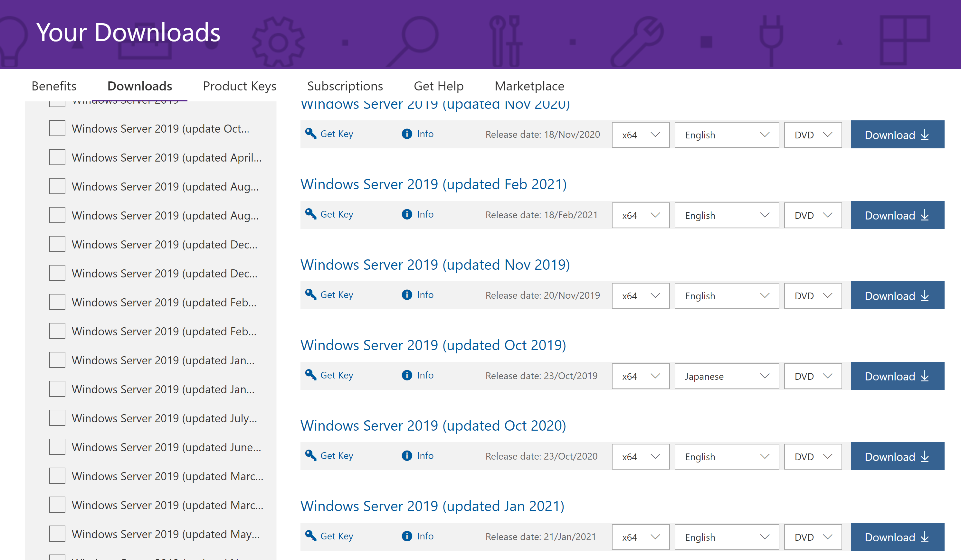The width and height of the screenshot is (961, 560).
Task: Click key icon for Oct 2019 release
Action: [310, 375]
